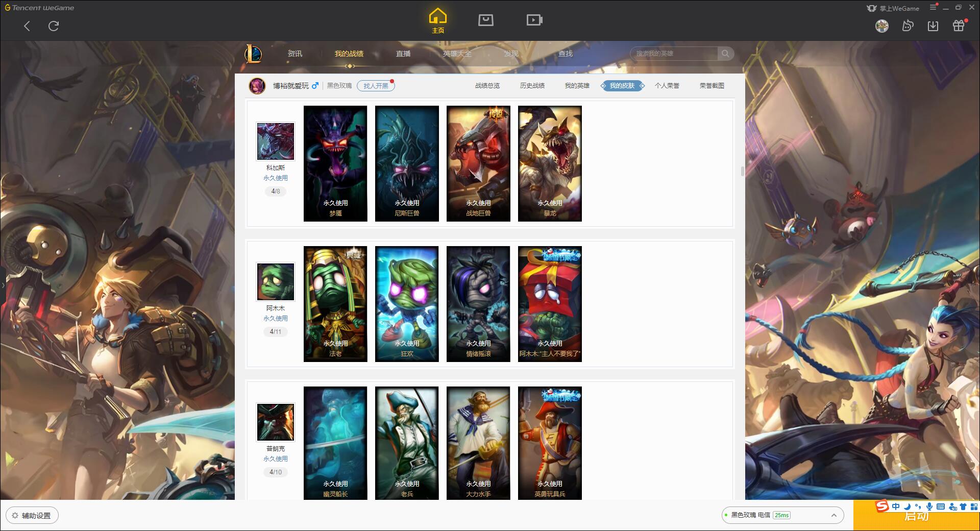Switch to 资讯 tab
Viewport: 980px width, 531px height.
(x=295, y=54)
